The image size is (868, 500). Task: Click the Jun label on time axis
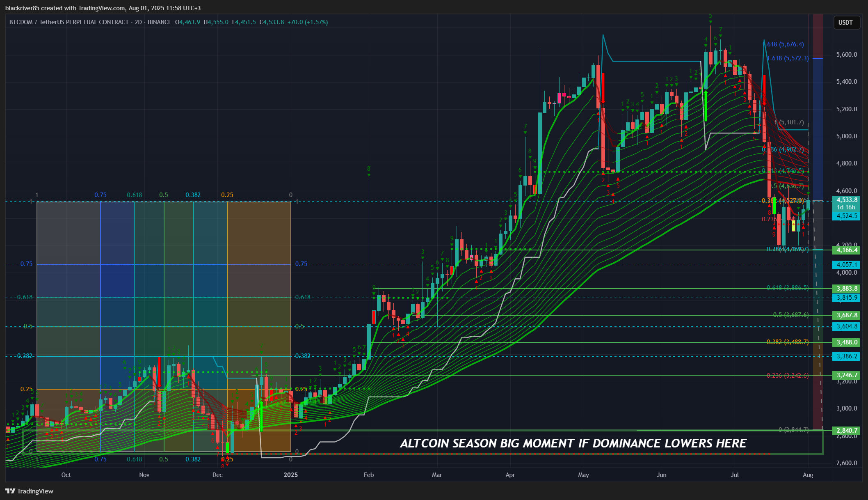(662, 475)
